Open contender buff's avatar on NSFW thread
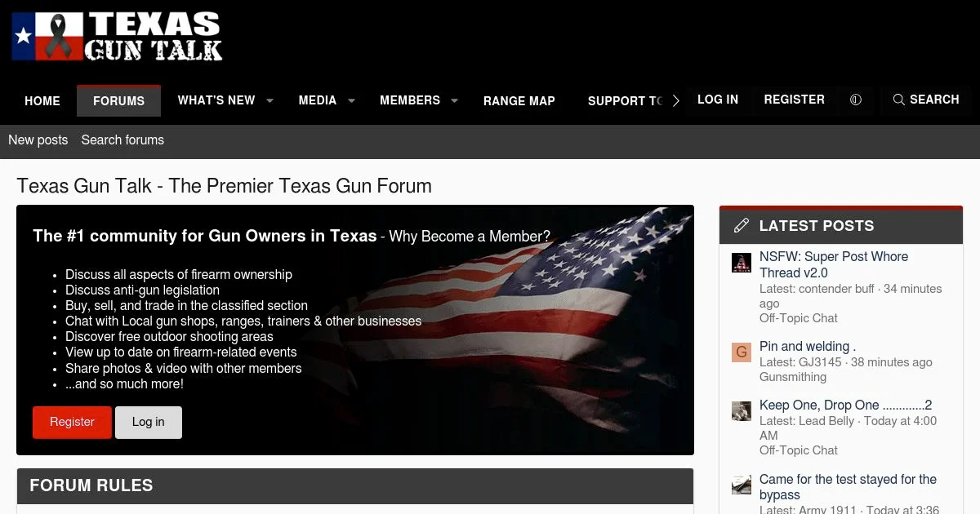This screenshot has height=514, width=980. pyautogui.click(x=741, y=263)
